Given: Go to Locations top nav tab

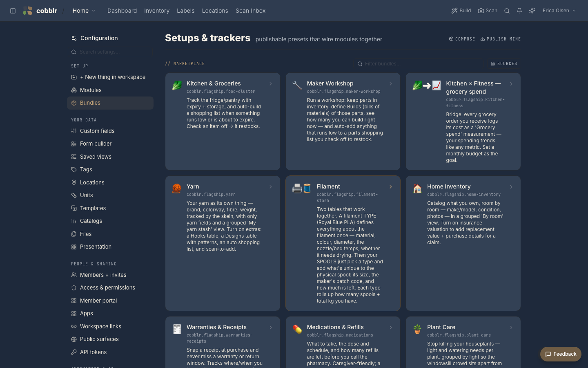Looking at the screenshot, I should 215,11.
